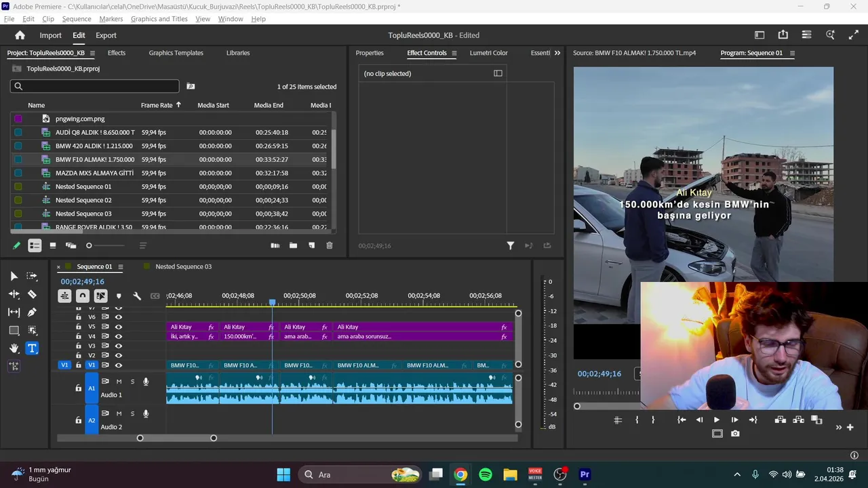Open Google Chrome from the taskbar
The height and width of the screenshot is (488, 868).
(x=460, y=474)
